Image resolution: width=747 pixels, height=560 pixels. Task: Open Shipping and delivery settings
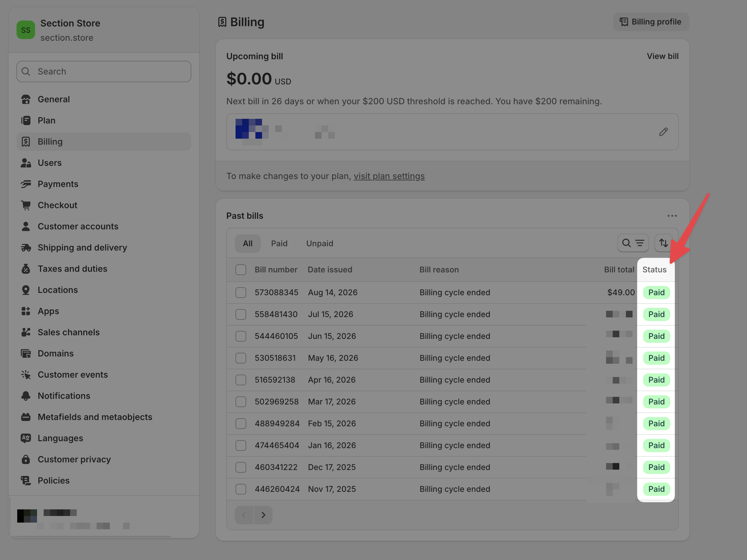pos(104,248)
